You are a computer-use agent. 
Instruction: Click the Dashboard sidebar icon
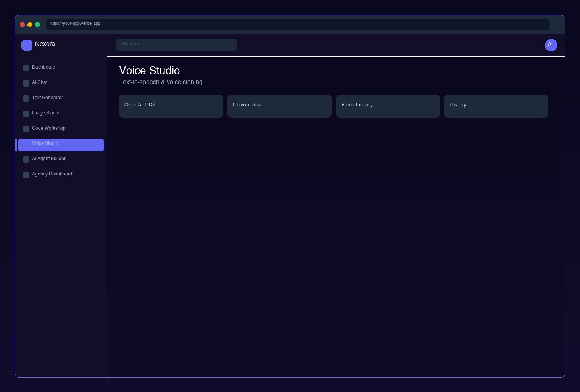click(26, 68)
